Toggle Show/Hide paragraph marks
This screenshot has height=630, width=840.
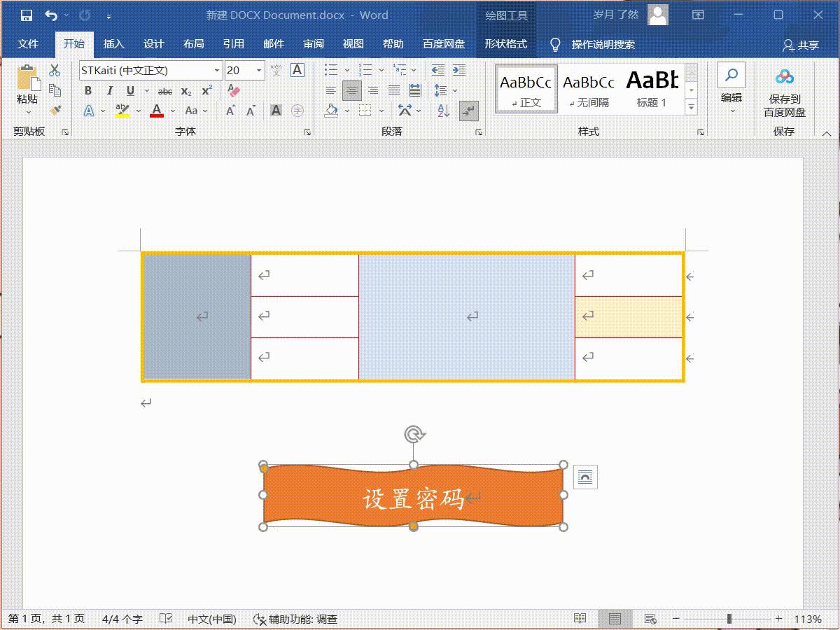469,111
